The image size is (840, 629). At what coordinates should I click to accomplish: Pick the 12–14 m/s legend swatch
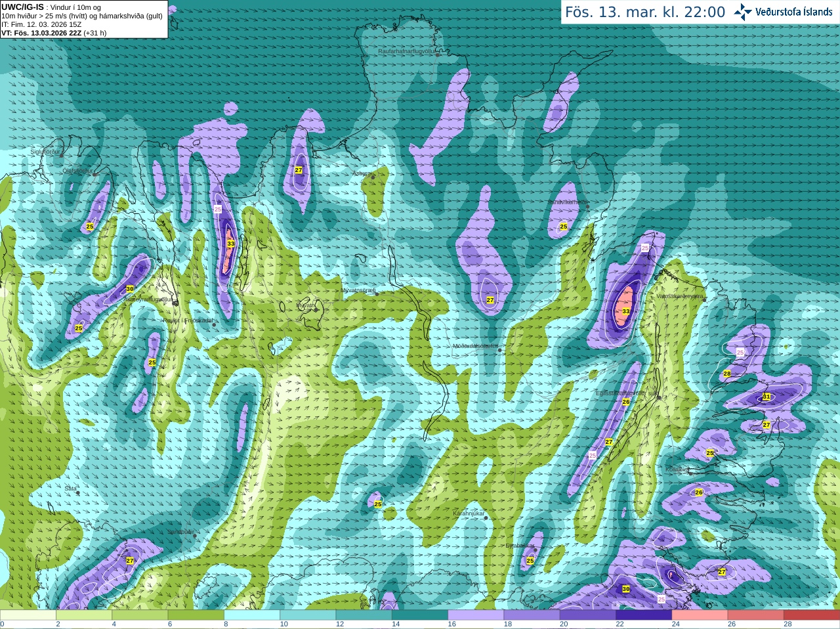pos(364,615)
